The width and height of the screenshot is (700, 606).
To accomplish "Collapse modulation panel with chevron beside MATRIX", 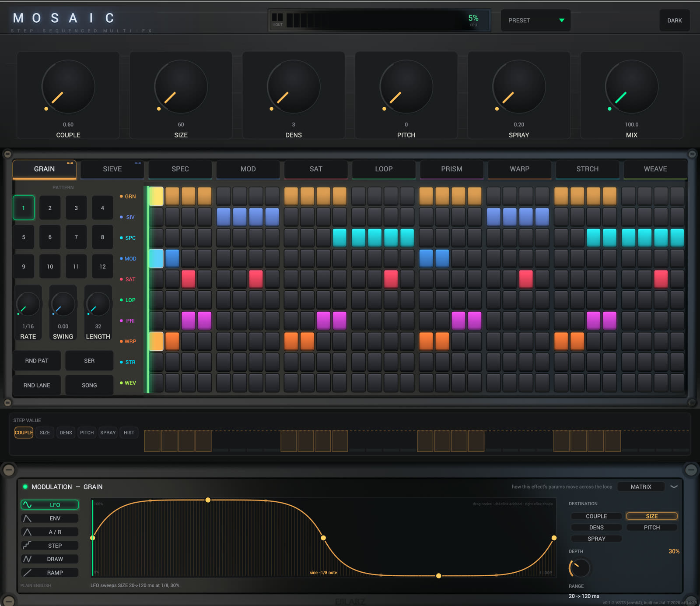I will coord(674,486).
